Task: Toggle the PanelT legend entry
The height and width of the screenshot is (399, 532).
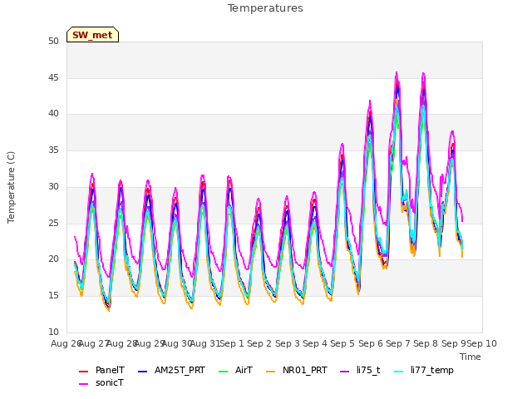Action: tap(101, 370)
